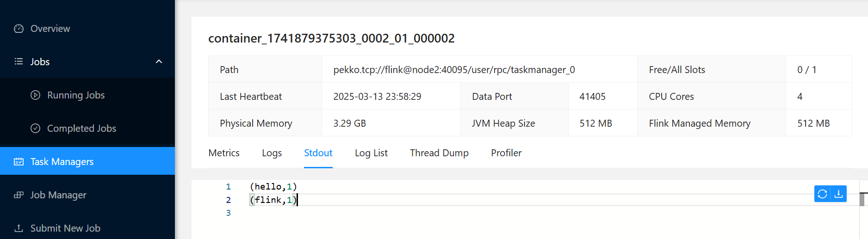Click the CPU Cores value 4
This screenshot has height=239, width=868.
pos(800,97)
